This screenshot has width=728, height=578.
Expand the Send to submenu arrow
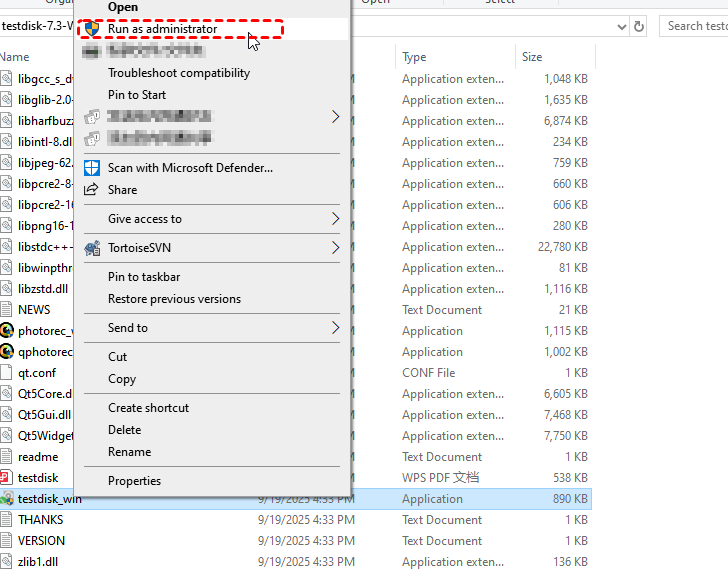click(x=335, y=328)
